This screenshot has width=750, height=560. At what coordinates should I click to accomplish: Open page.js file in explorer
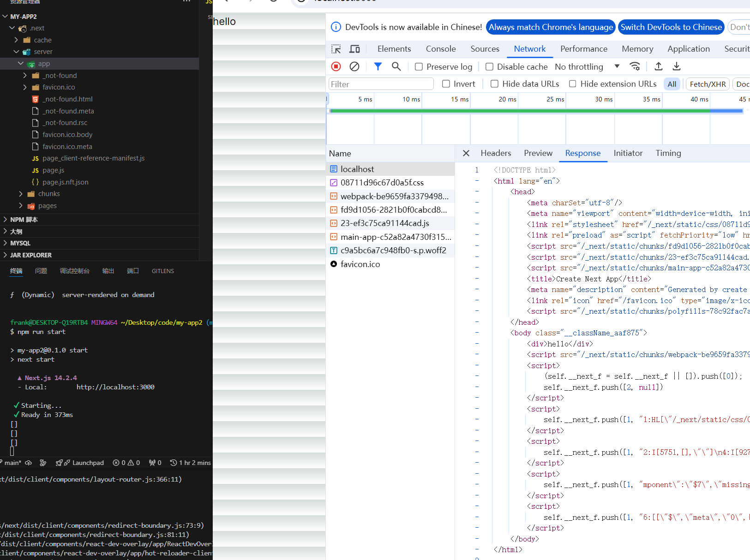(x=53, y=170)
